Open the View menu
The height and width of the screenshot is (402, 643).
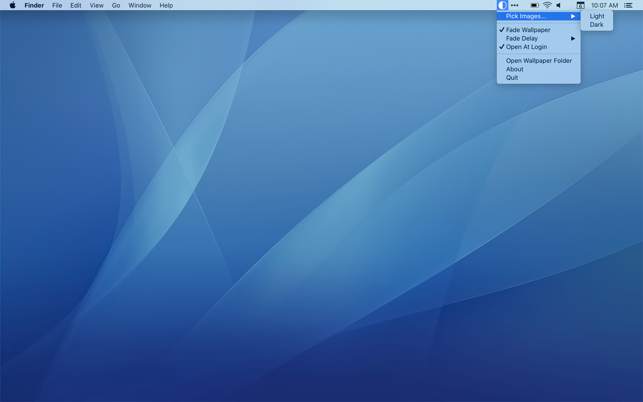96,5
